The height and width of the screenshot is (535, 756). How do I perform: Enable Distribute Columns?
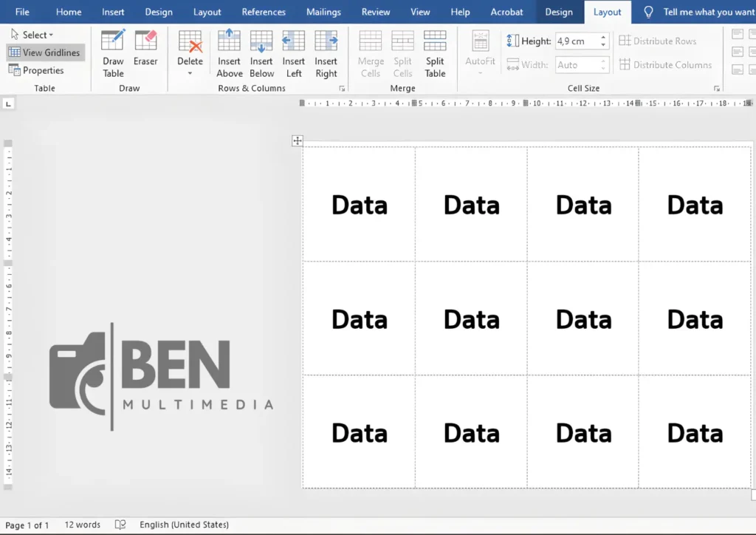coord(667,64)
